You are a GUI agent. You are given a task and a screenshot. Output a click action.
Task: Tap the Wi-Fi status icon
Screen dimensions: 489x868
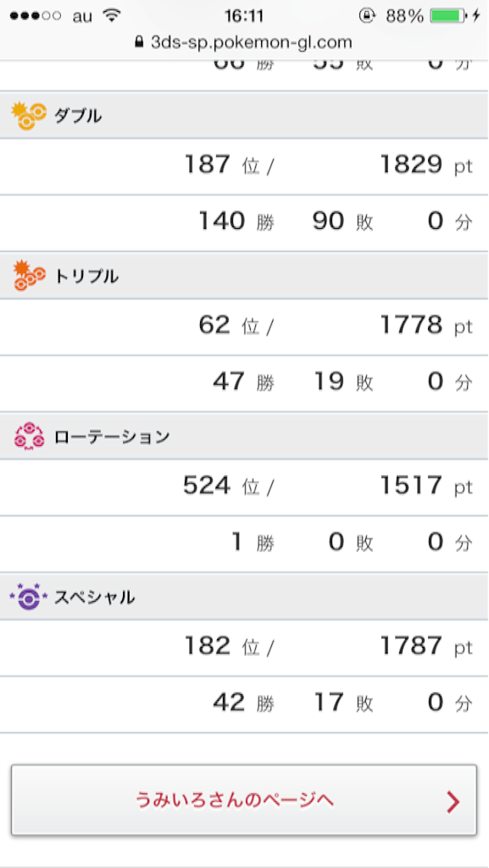(x=113, y=16)
